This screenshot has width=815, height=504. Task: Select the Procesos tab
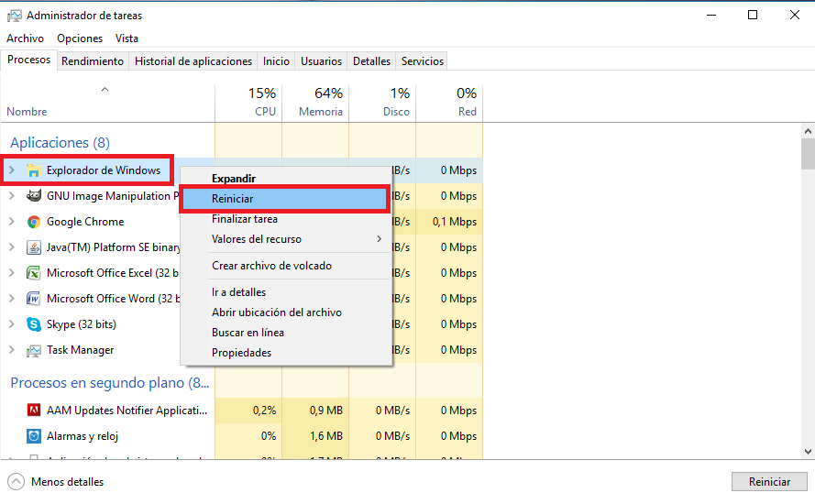(x=28, y=60)
